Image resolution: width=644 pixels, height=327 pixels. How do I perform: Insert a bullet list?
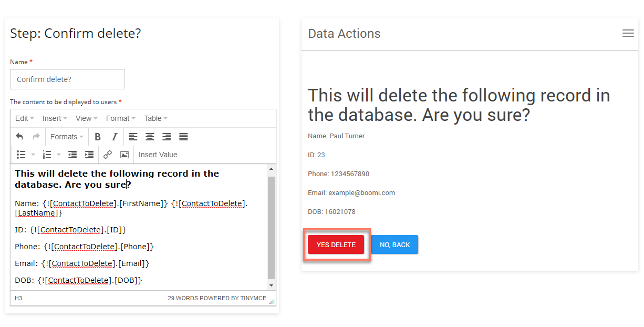click(21, 155)
